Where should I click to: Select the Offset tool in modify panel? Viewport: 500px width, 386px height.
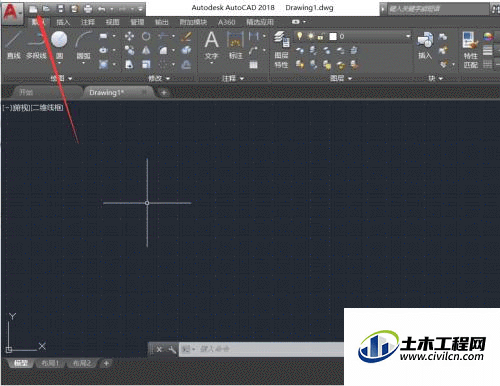tap(186, 64)
